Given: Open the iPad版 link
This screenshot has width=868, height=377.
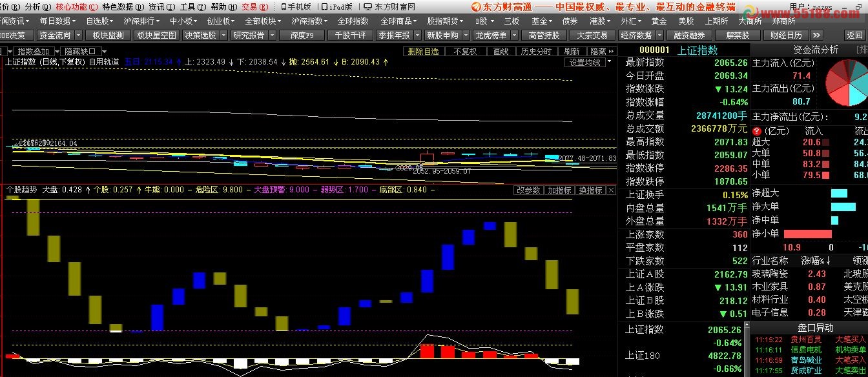Looking at the screenshot, I should (337, 6).
